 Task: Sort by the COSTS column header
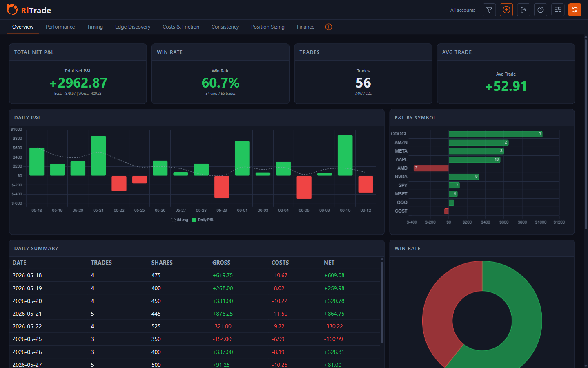coord(280,263)
